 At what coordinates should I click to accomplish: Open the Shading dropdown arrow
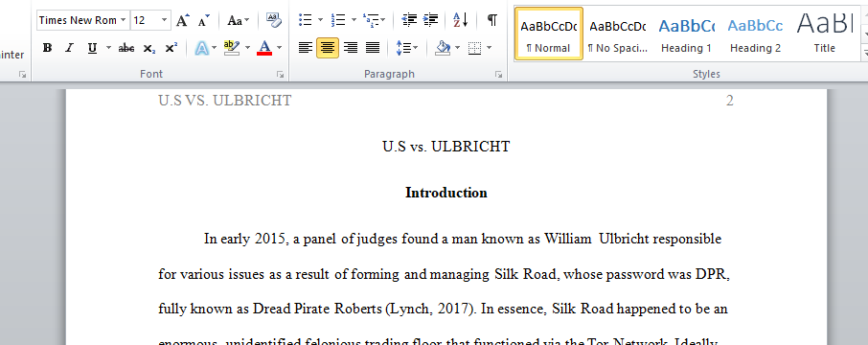point(457,48)
